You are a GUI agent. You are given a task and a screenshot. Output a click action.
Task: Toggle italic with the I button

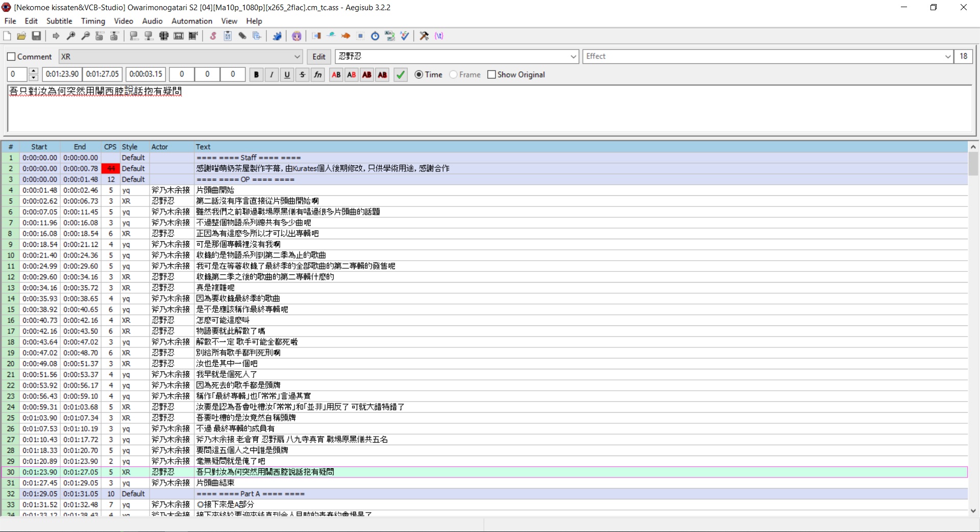[272, 74]
